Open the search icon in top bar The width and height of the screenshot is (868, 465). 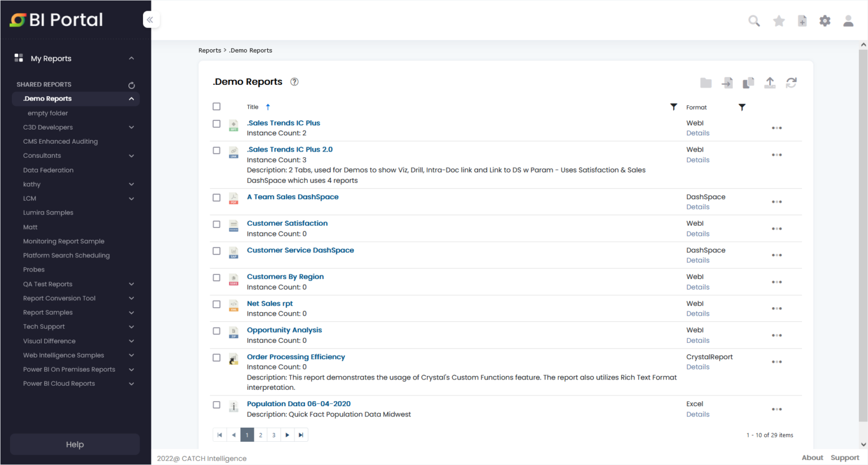(754, 20)
